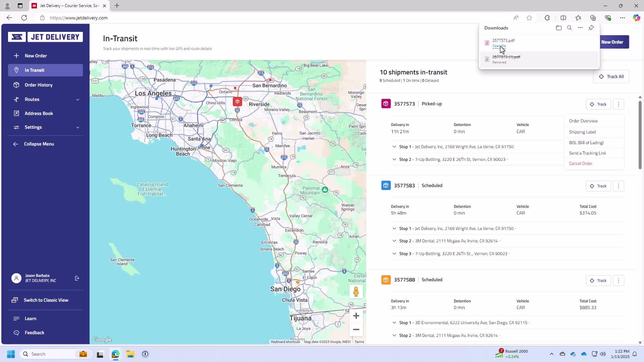The image size is (644, 362).
Task: Choose Cancel Order in context menu
Action: tap(581, 164)
